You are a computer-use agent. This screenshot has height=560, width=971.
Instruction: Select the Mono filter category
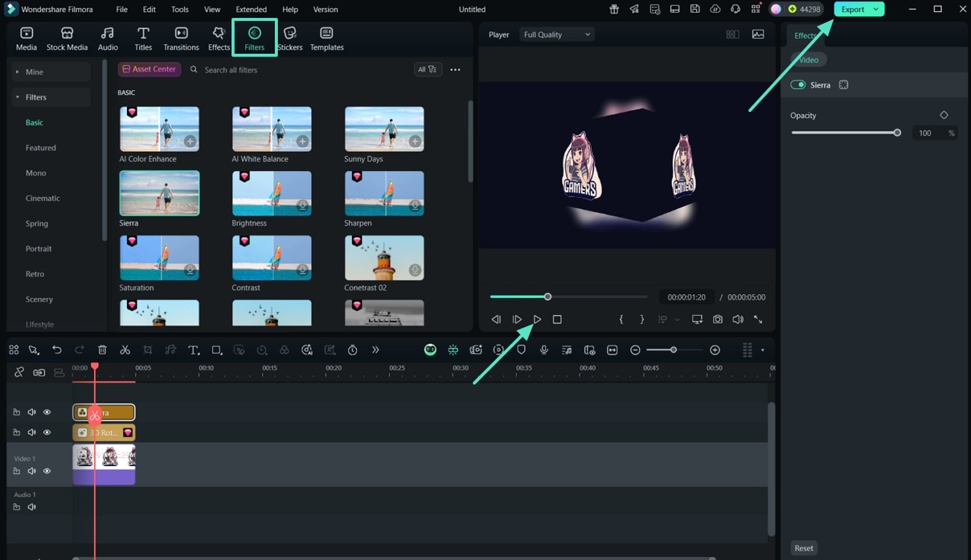[36, 173]
